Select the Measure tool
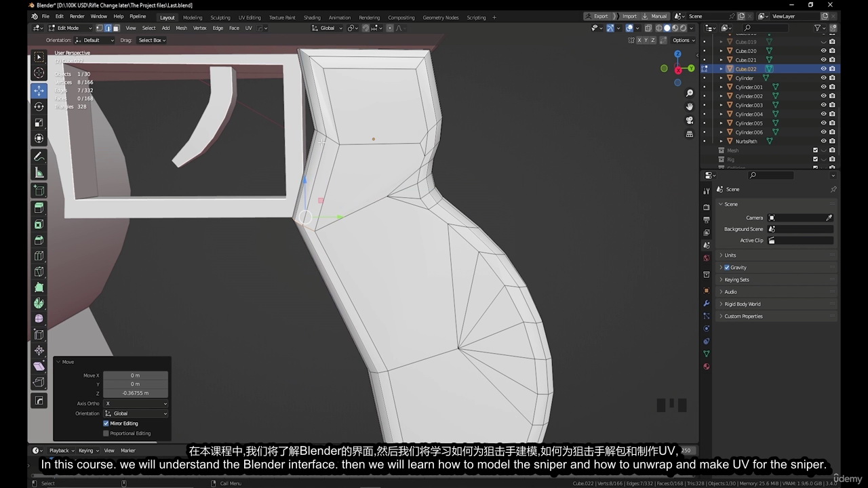 (x=39, y=173)
